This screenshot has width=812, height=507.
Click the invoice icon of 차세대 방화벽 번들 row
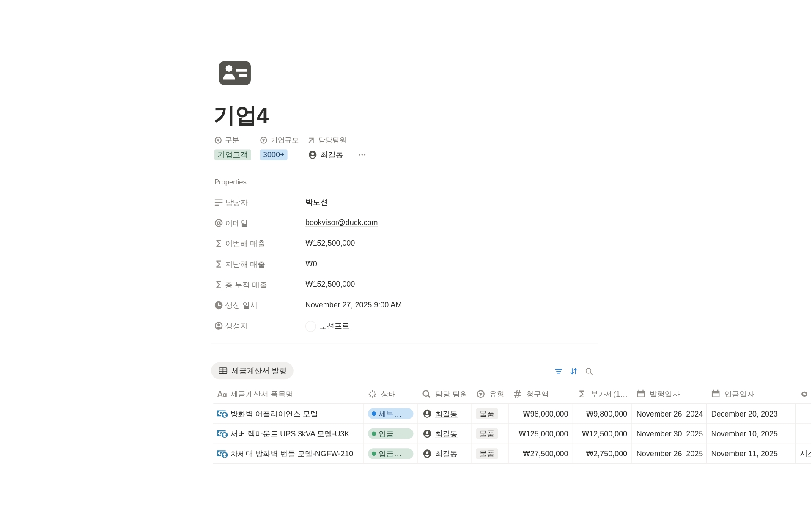tap(222, 454)
